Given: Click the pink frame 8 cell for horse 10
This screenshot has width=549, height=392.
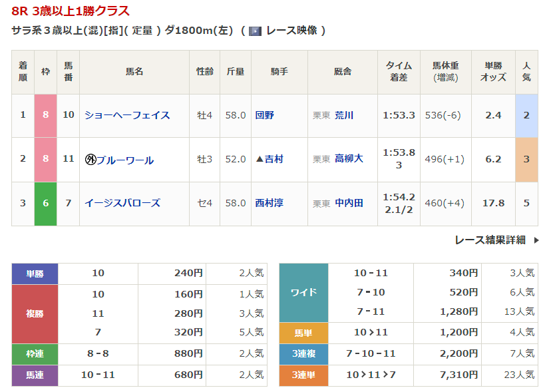Looking at the screenshot, I should [x=46, y=115].
